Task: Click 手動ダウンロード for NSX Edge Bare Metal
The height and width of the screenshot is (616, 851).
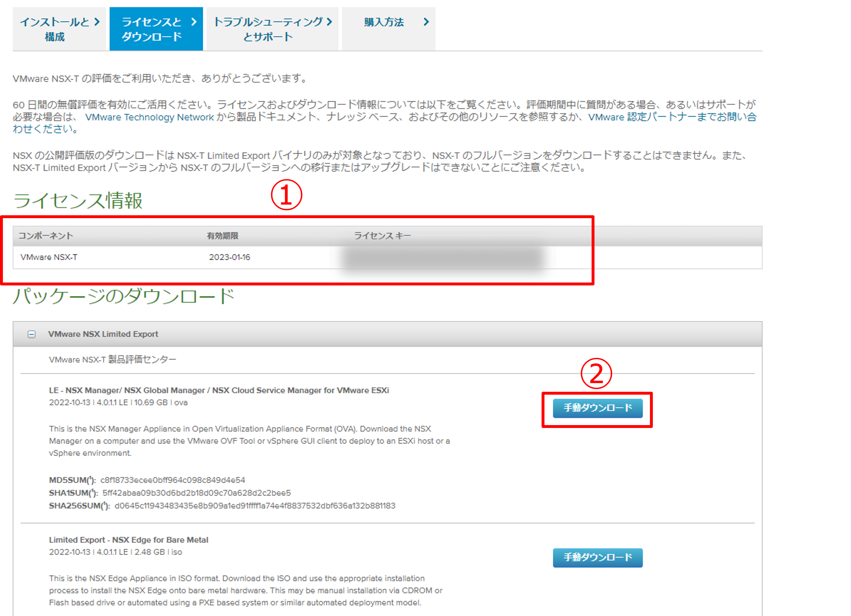Action: [597, 557]
